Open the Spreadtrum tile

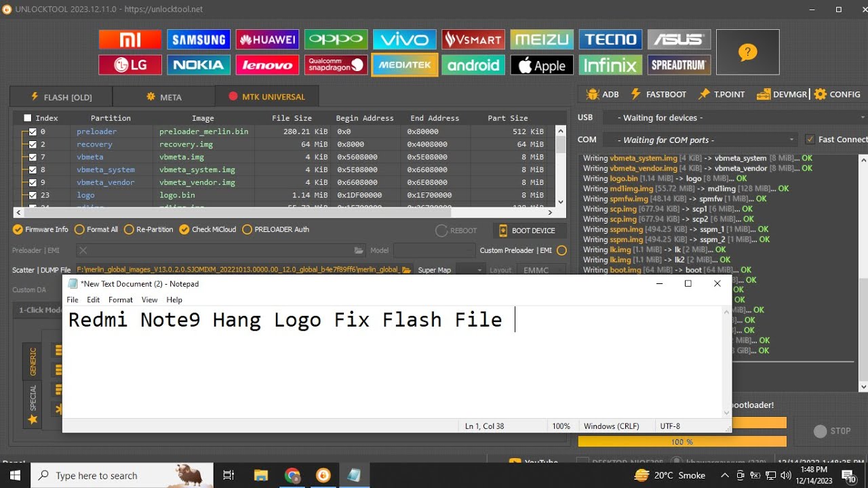tap(679, 65)
